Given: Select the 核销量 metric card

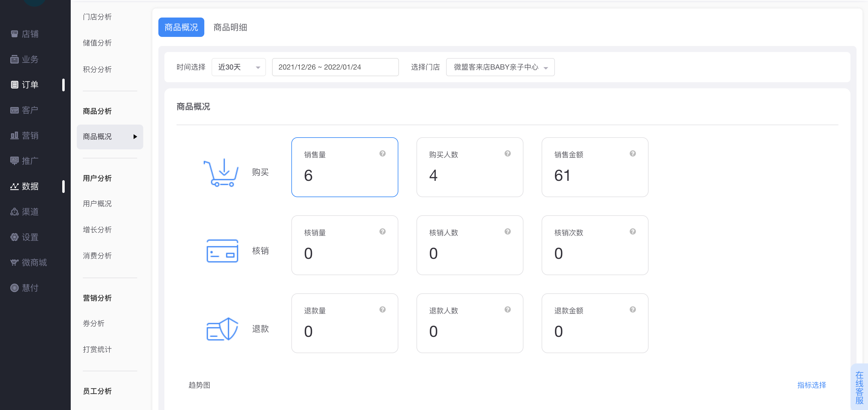Looking at the screenshot, I should 344,245.
